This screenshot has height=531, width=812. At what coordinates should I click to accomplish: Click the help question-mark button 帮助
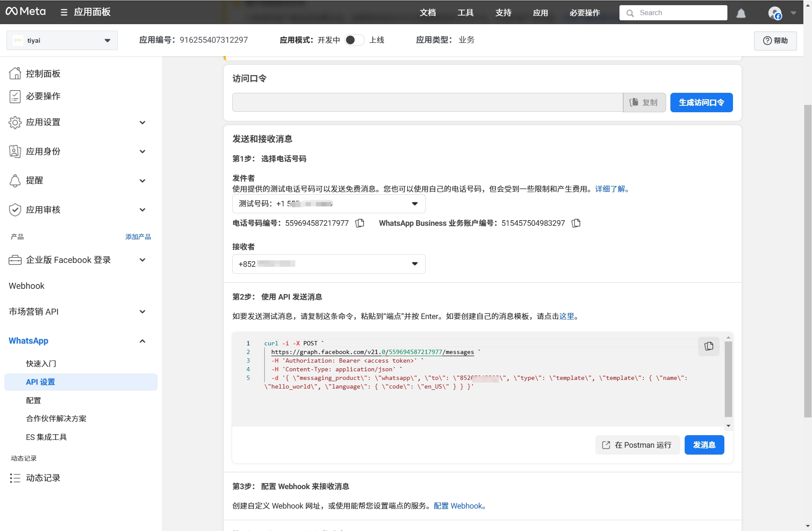click(x=775, y=41)
